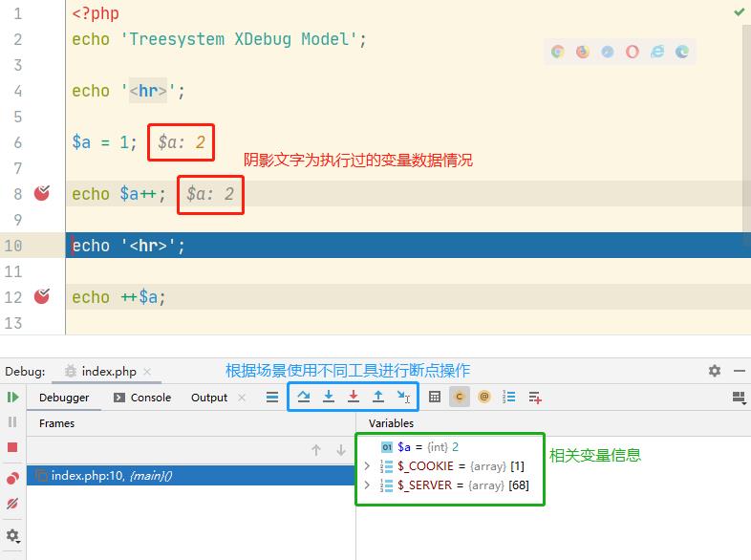Click the Step Out debug button
The image size is (751, 560).
378,397
